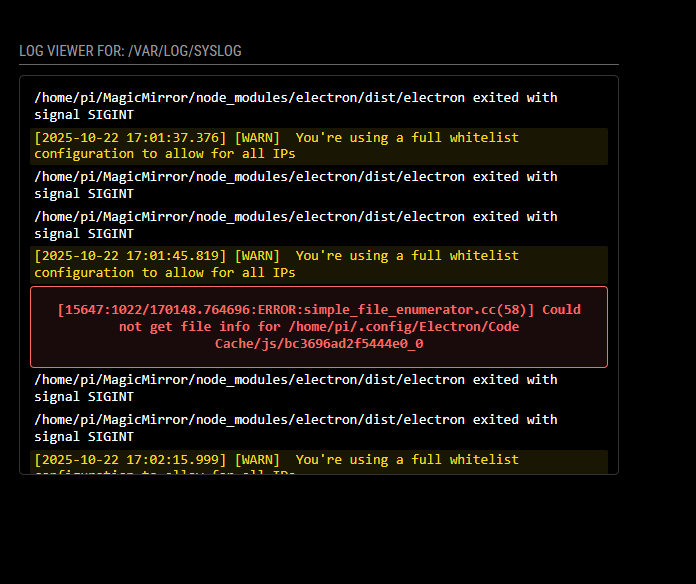696x584 pixels.
Task: Select the topmost electron exited SIGINT log line
Action: coord(296,106)
